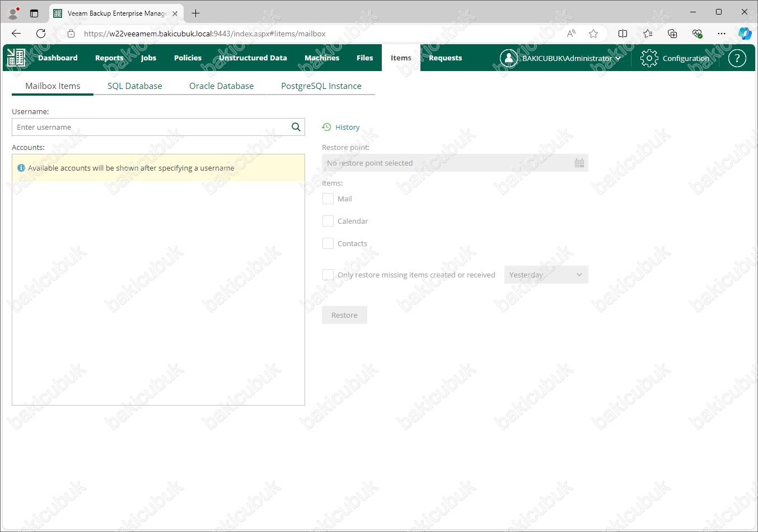The image size is (758, 532).
Task: Open the Requests menu
Action: pyautogui.click(x=446, y=58)
